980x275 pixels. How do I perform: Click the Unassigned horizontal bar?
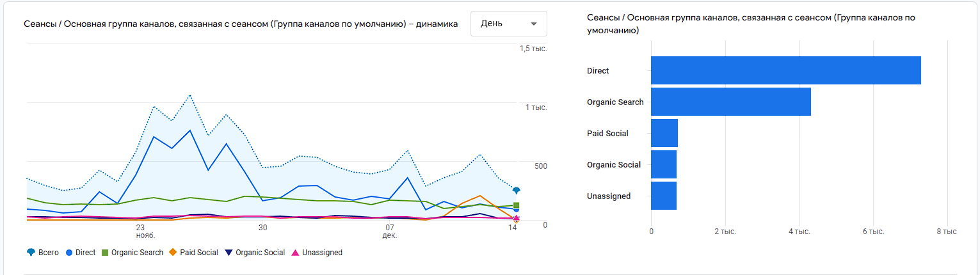[x=663, y=196]
